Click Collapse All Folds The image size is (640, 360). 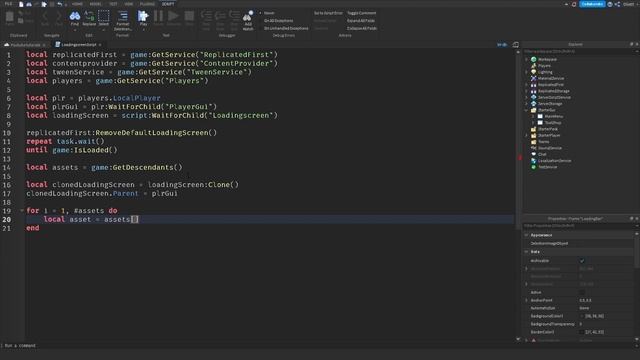click(362, 28)
